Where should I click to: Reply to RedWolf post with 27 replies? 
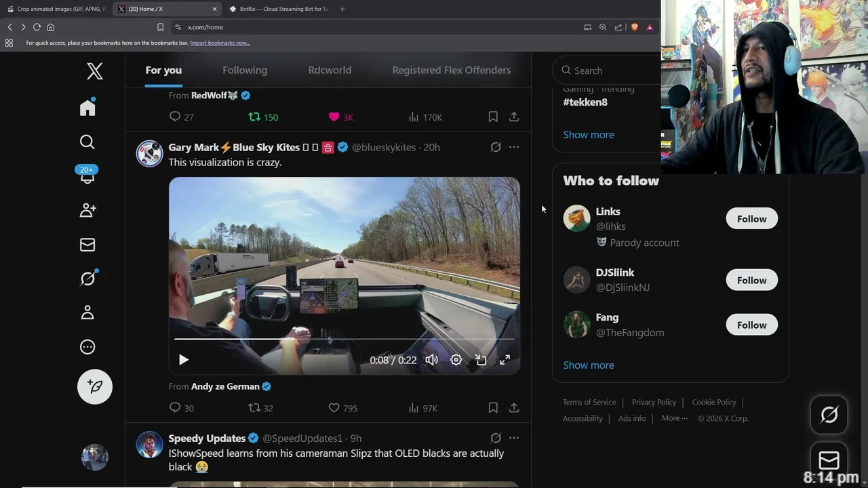(181, 117)
